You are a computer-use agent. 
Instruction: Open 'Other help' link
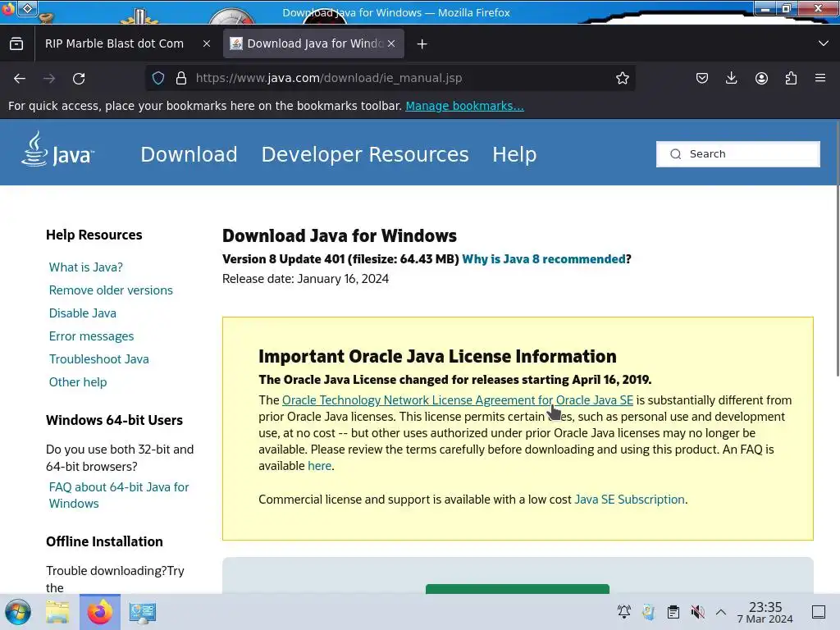78,382
